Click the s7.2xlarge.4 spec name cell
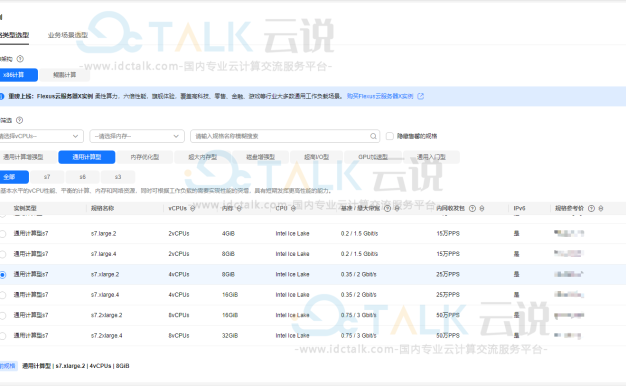The height and width of the screenshot is (386, 626). pyautogui.click(x=106, y=336)
